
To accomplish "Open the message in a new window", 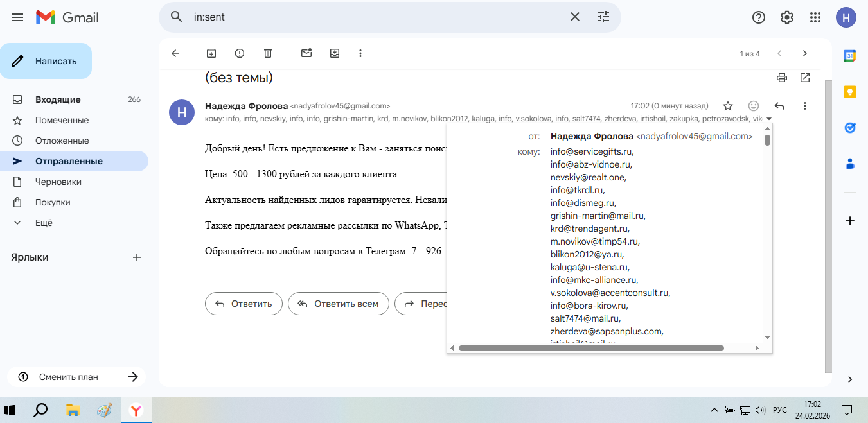I will tap(805, 78).
